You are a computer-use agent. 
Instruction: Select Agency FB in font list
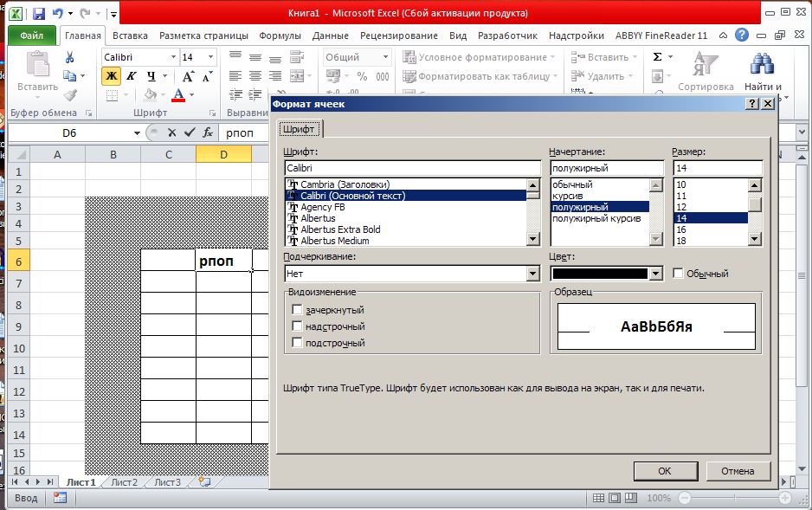coord(406,207)
